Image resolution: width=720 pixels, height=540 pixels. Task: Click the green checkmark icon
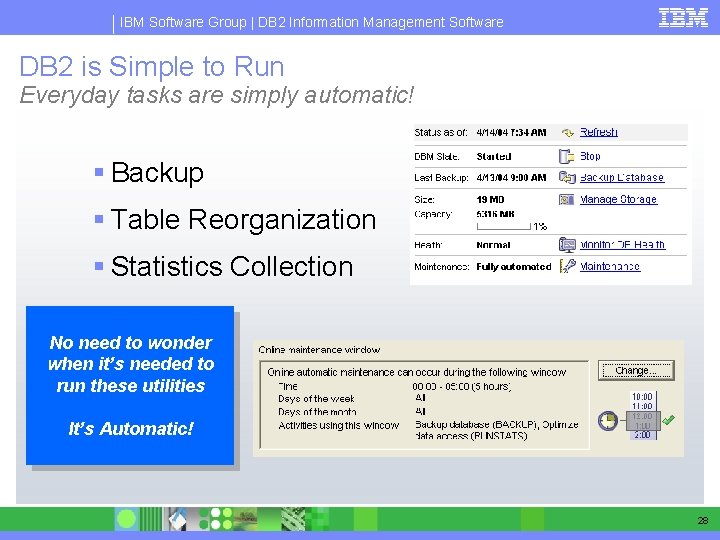coord(668,419)
